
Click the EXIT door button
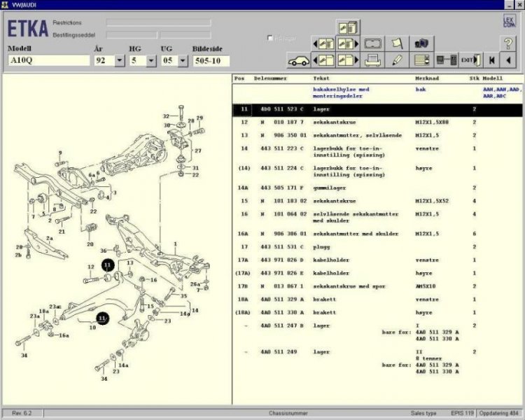(470, 60)
